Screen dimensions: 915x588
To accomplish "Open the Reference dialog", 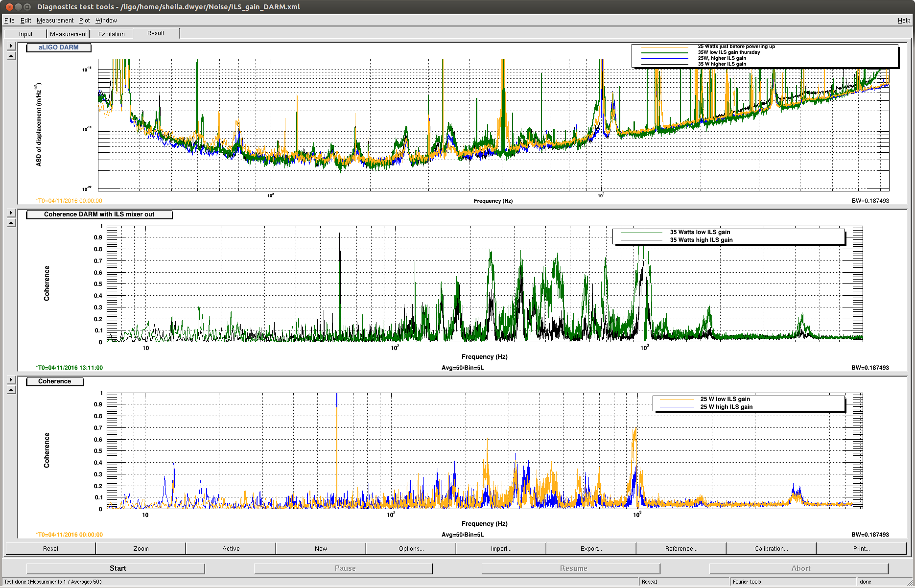I will click(681, 548).
